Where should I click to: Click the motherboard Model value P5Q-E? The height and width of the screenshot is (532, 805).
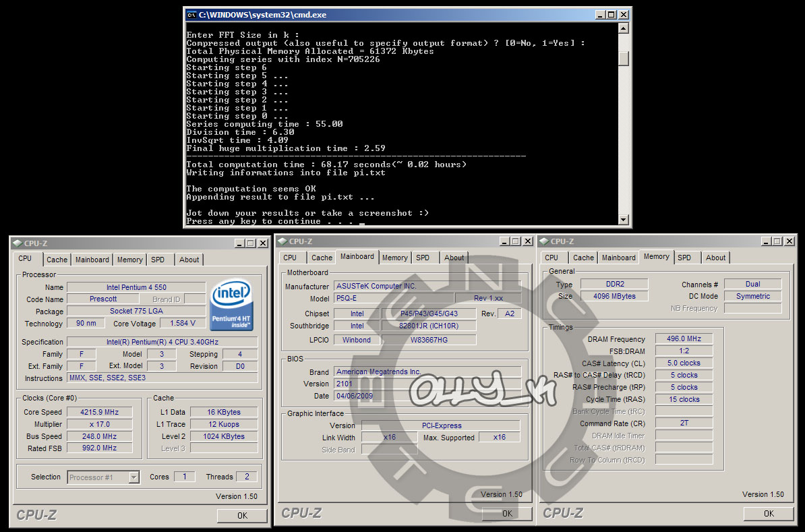pos(394,298)
